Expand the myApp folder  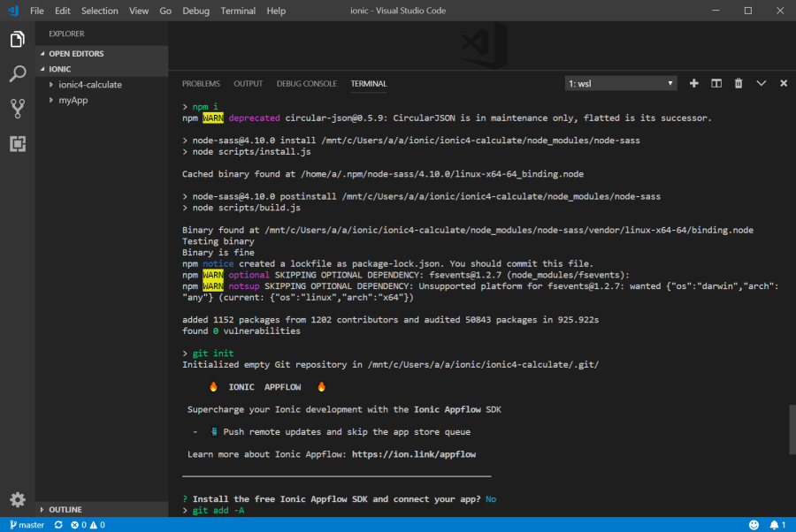tap(73, 100)
